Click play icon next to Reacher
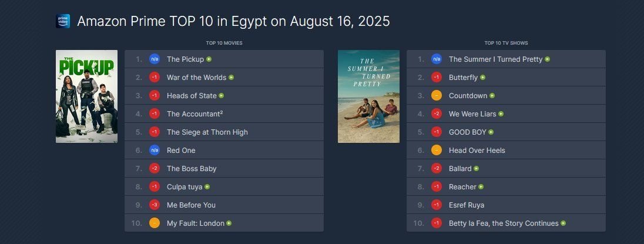The image size is (644, 244). [x=481, y=187]
